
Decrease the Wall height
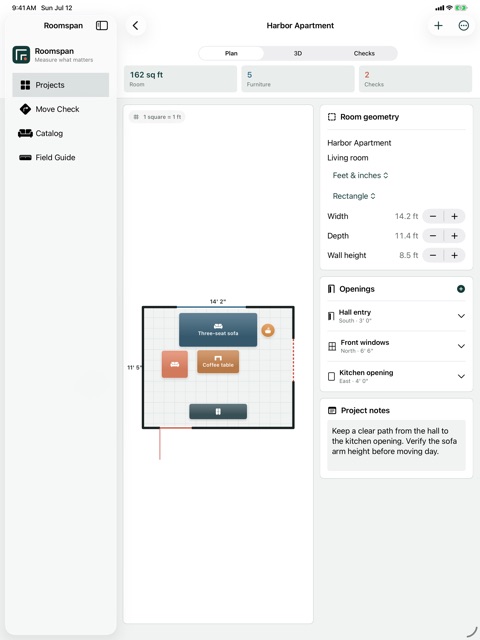(x=433, y=256)
